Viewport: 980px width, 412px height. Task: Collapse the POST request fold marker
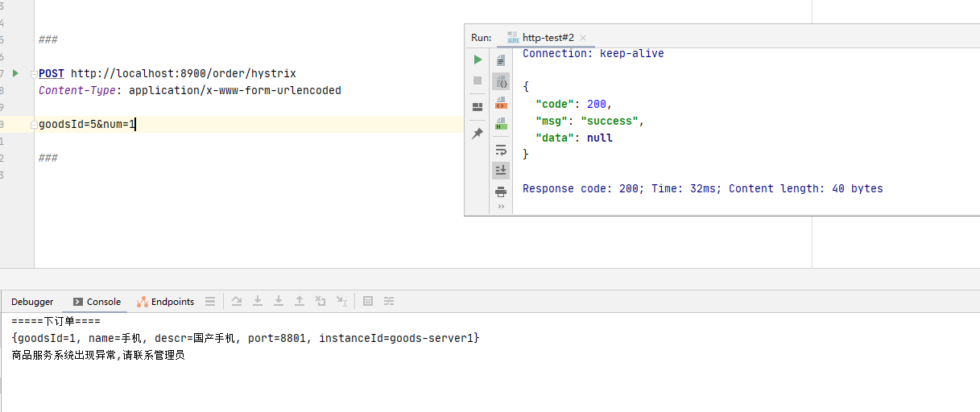tap(34, 74)
